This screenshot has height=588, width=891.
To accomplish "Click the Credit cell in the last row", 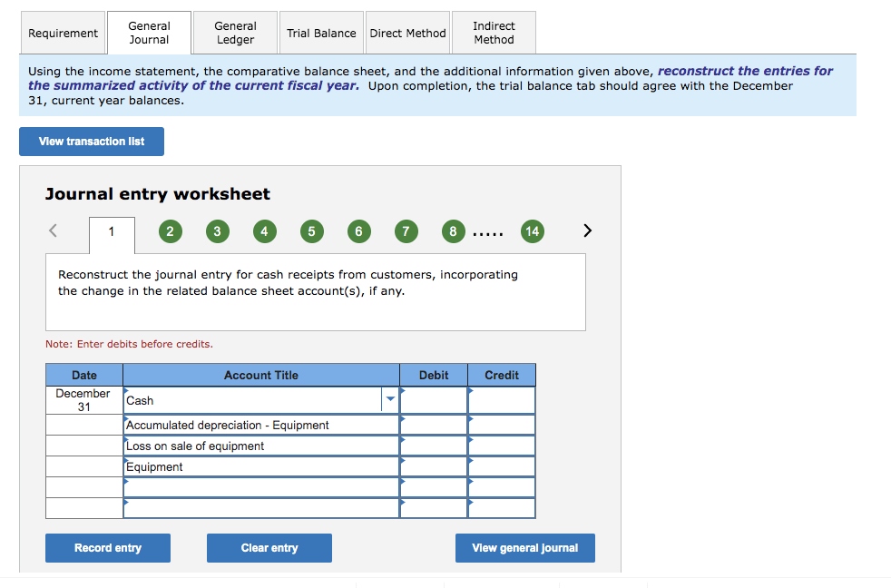I will click(502, 508).
